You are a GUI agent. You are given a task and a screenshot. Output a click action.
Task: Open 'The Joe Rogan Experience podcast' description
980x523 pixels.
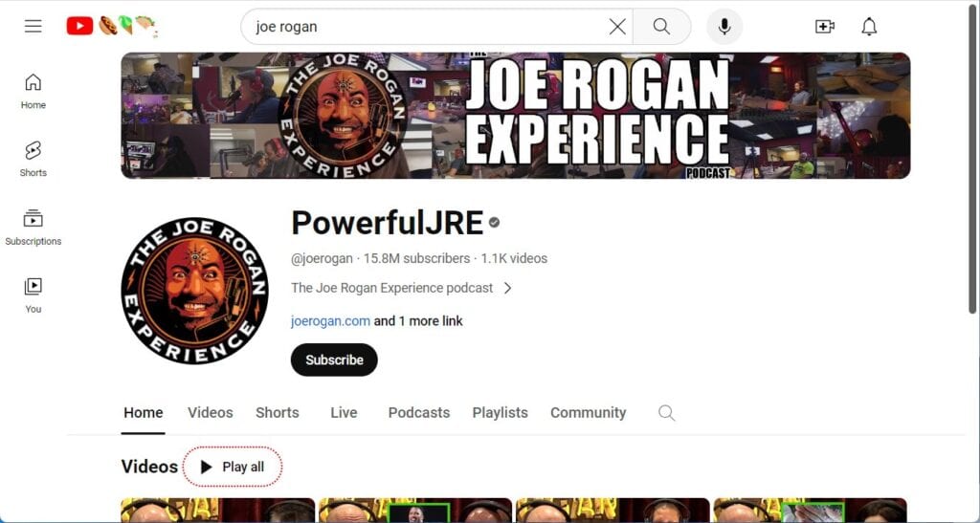391,288
